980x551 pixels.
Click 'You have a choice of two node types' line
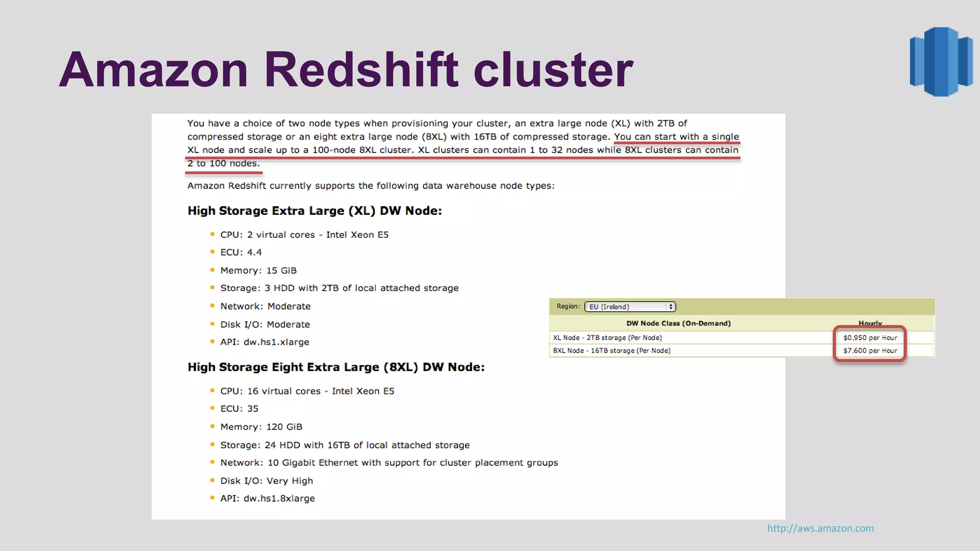[x=437, y=123]
